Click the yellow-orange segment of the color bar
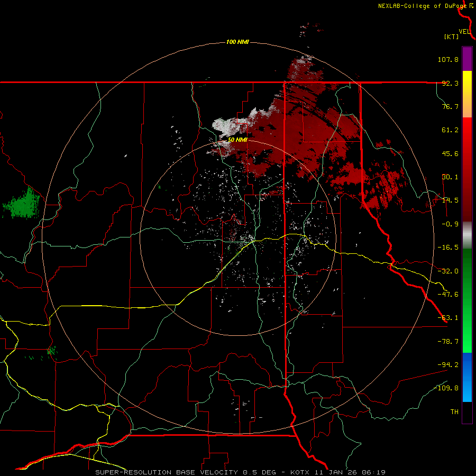 467,94
